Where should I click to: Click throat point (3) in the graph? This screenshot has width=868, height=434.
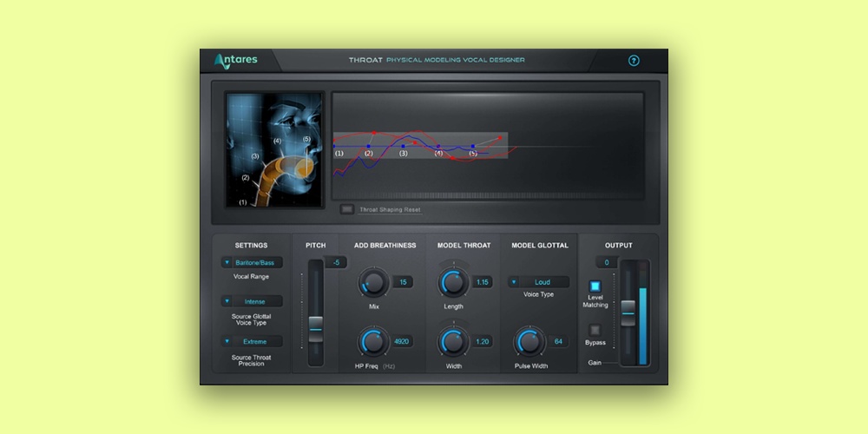pyautogui.click(x=404, y=146)
